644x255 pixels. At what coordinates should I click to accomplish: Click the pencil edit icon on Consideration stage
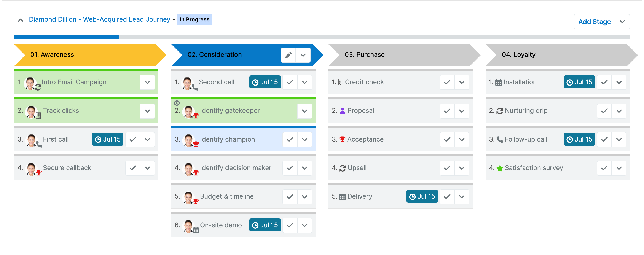pos(288,55)
